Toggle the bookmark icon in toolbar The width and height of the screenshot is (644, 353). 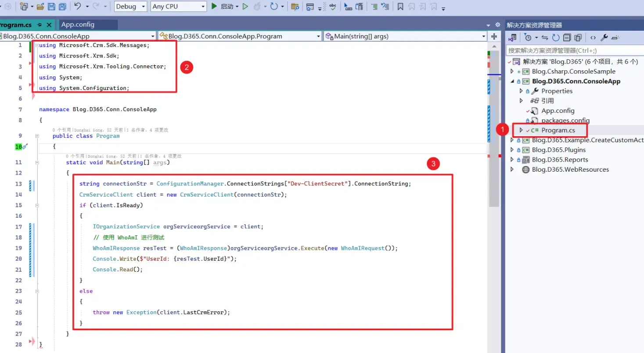[x=400, y=7]
